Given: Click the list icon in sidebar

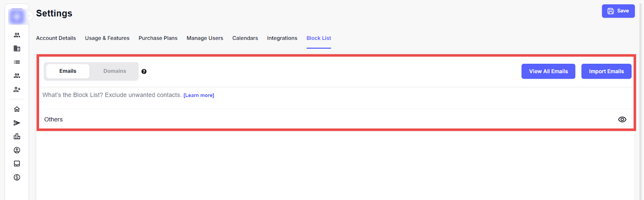Looking at the screenshot, I should (17, 62).
